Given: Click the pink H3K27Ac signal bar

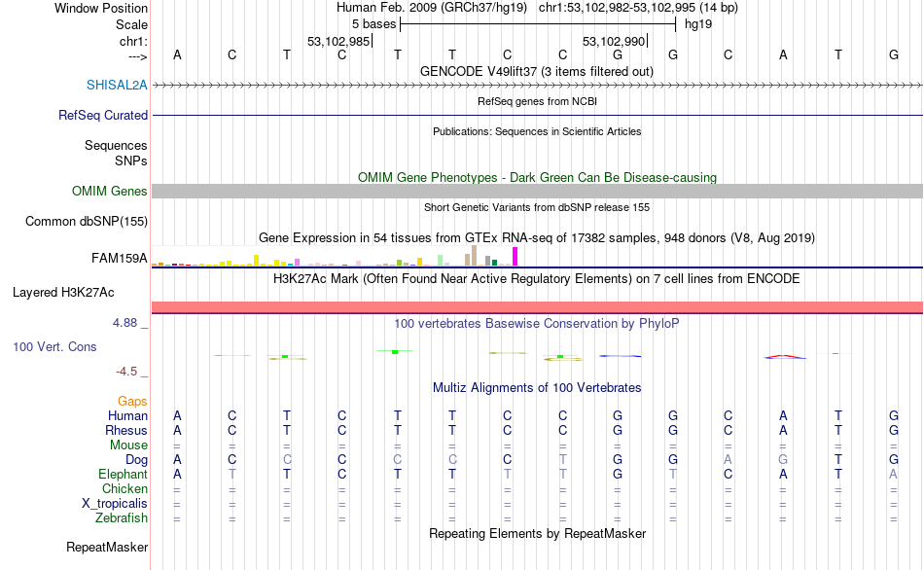Looking at the screenshot, I should [538, 307].
